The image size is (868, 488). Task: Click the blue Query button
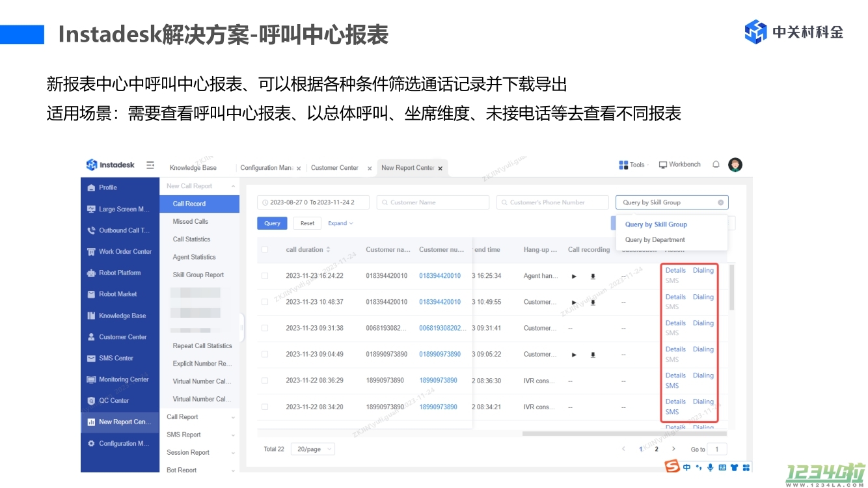coord(272,223)
